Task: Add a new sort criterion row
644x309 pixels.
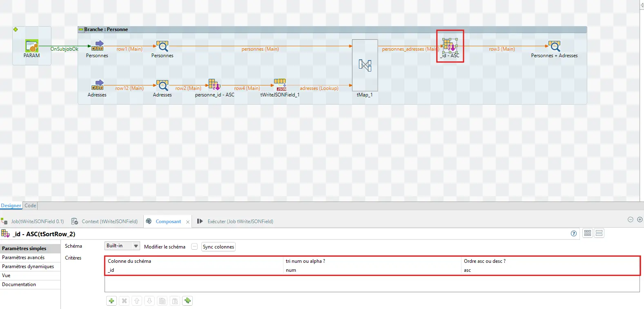Action: click(111, 301)
